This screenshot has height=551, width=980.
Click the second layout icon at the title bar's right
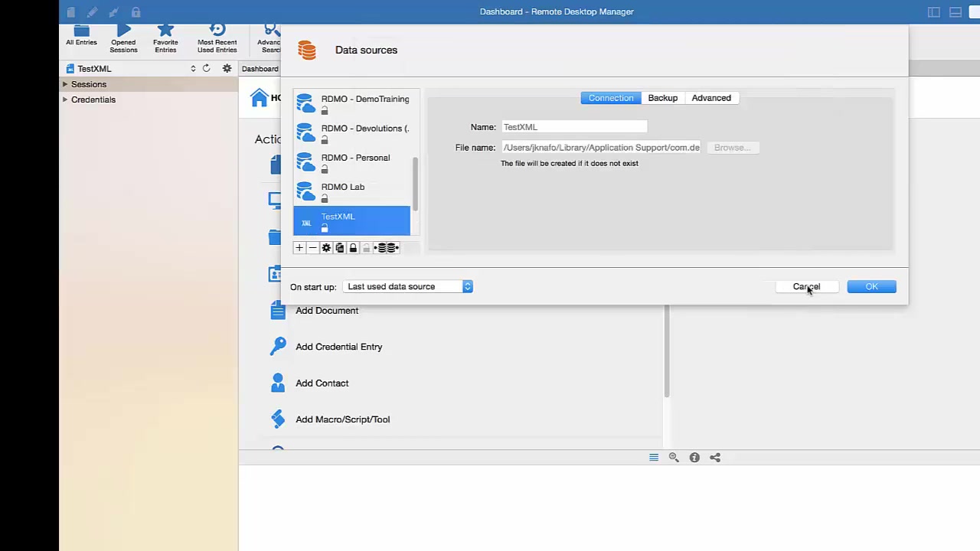pos(955,11)
